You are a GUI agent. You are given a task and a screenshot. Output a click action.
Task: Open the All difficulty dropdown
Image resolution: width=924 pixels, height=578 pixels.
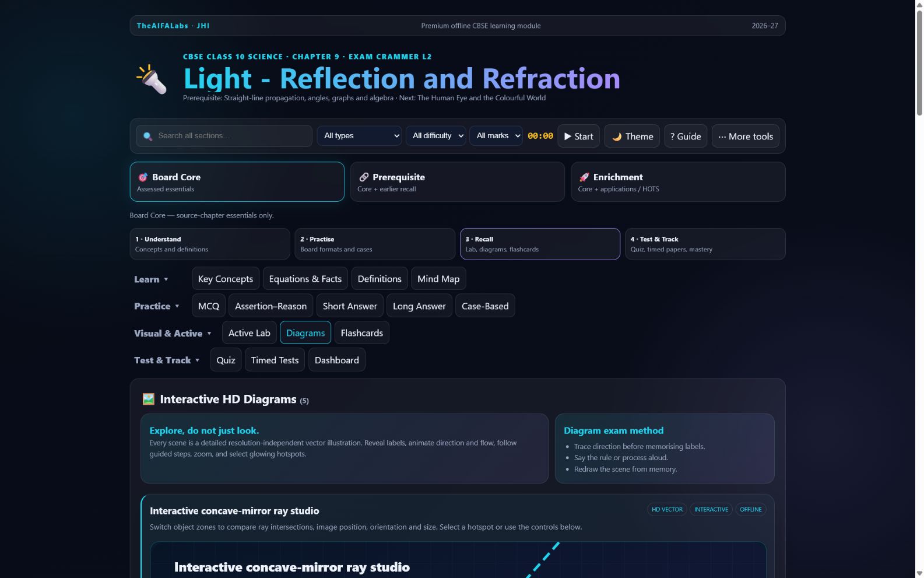tap(436, 136)
